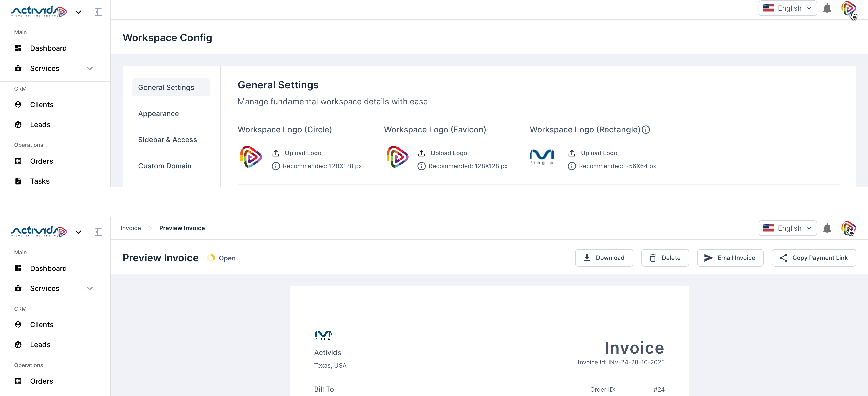Open workspace switcher chevron beside top Activids logo

click(x=78, y=12)
